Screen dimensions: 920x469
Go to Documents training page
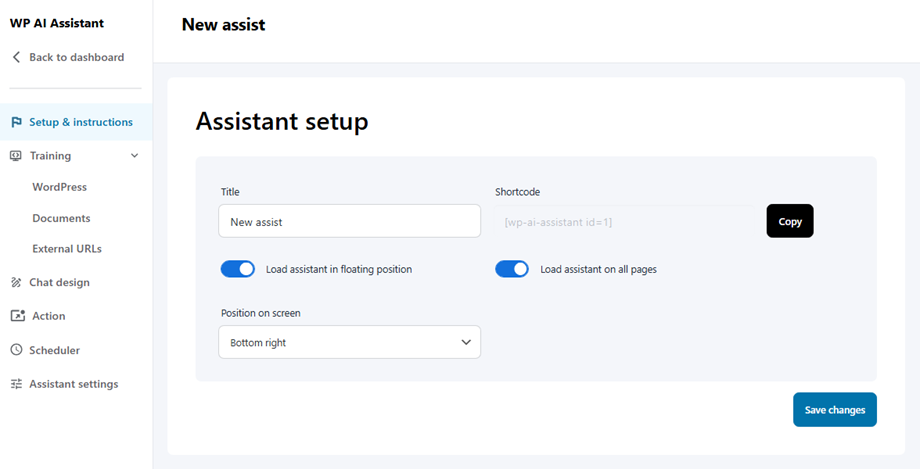pos(61,218)
